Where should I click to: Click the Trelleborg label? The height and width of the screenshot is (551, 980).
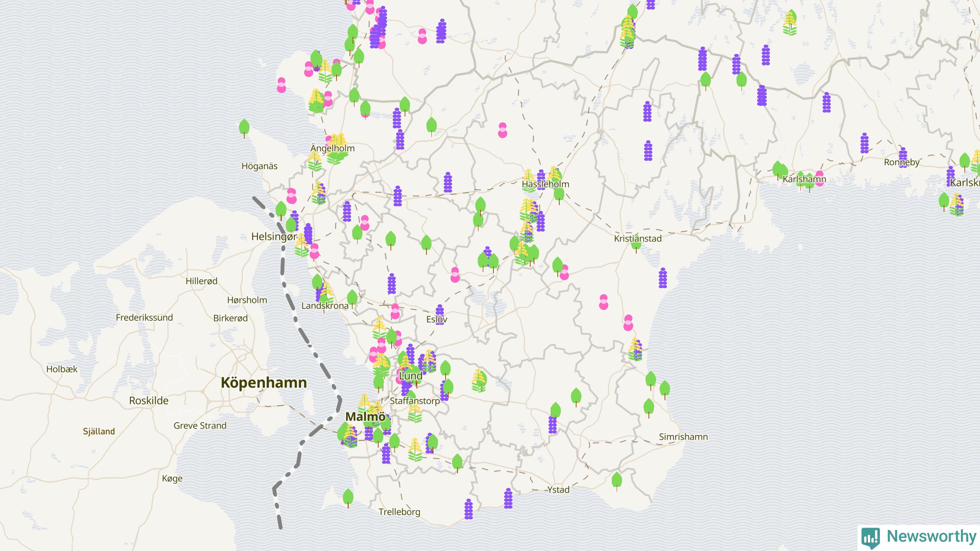pos(399,512)
